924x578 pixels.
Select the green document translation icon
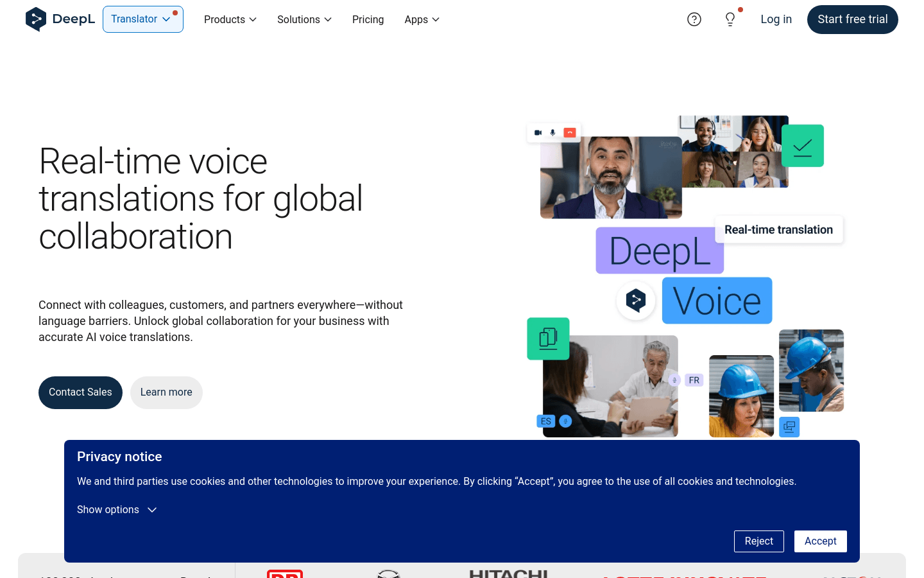click(x=548, y=338)
